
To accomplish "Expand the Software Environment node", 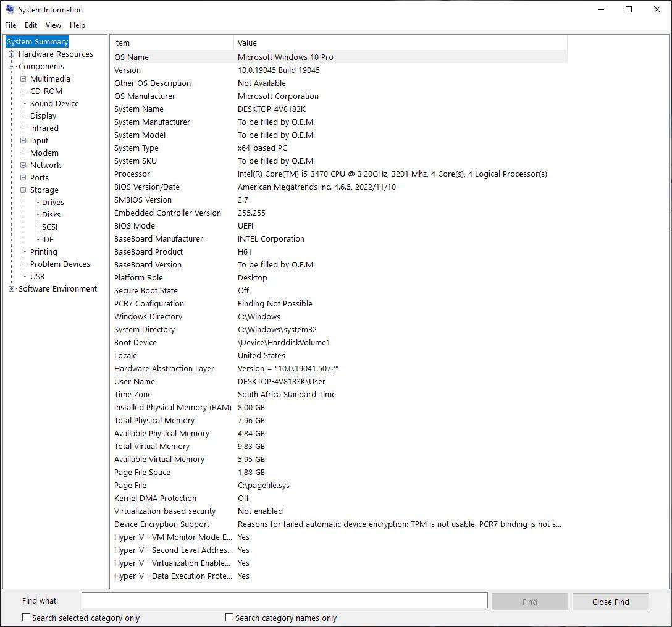I will point(11,288).
